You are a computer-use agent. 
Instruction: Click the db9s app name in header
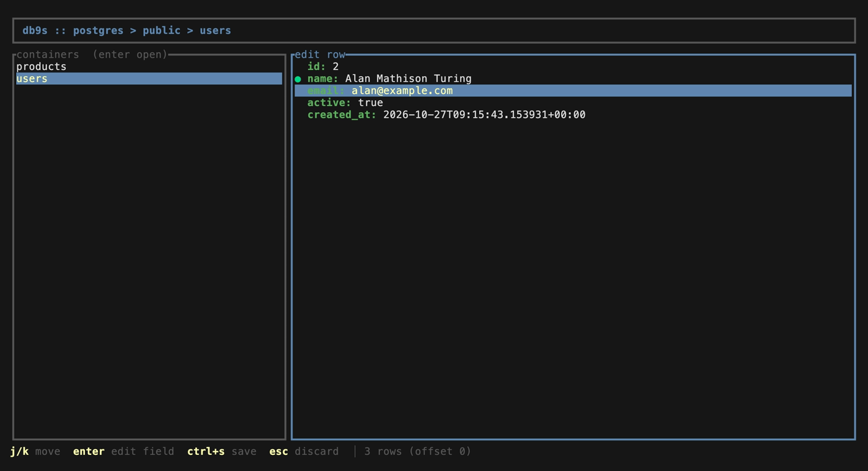35,30
